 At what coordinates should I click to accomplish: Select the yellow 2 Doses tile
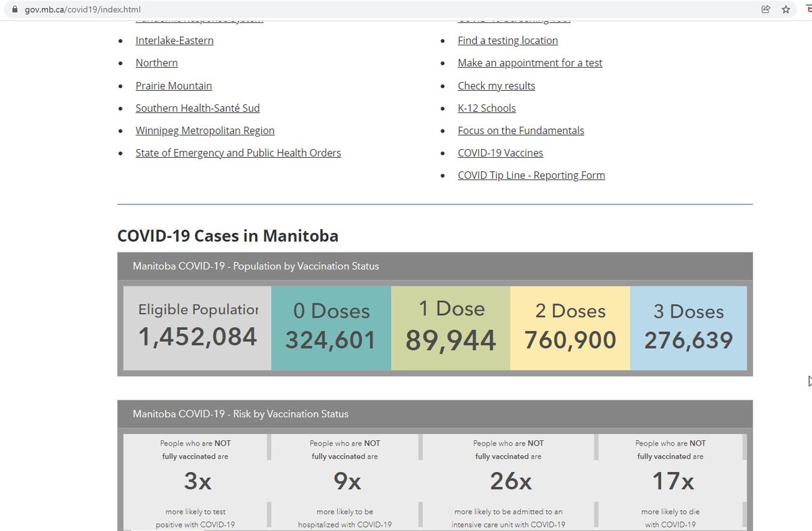point(570,328)
